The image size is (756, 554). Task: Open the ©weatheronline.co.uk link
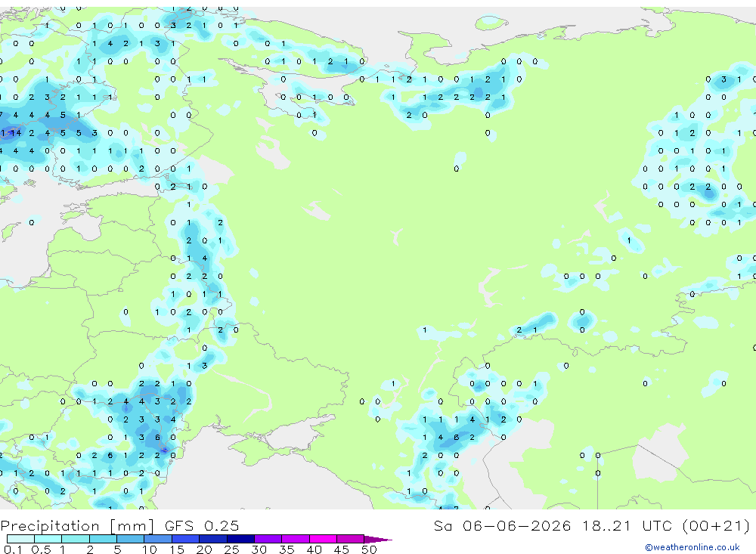pyautogui.click(x=692, y=547)
